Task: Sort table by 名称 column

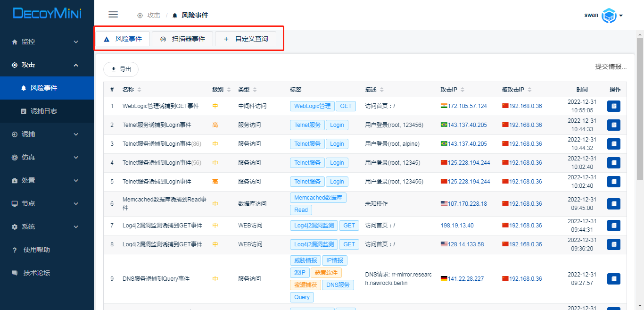Action: [x=139, y=90]
